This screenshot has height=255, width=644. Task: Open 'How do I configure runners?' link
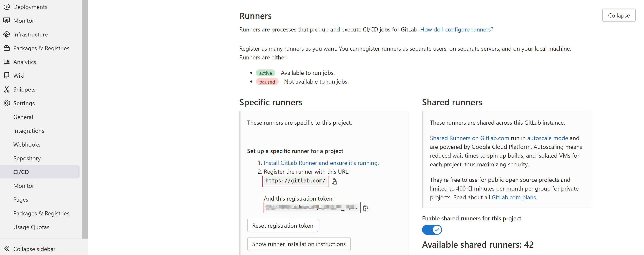456,29
